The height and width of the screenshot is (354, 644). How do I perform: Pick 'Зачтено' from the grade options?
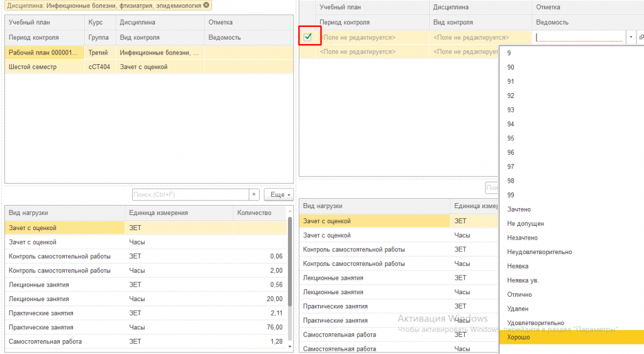[519, 209]
